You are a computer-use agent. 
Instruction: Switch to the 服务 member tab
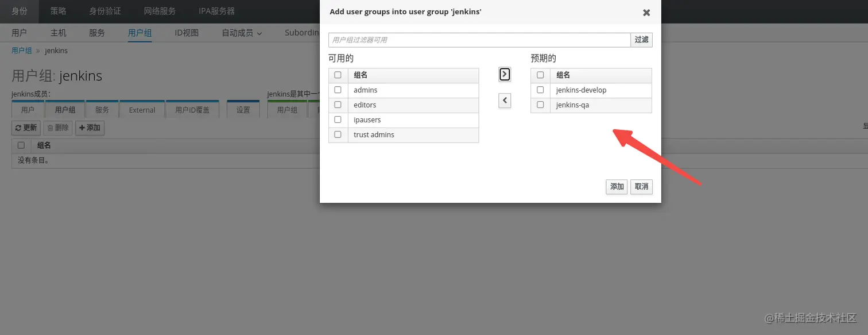pos(102,110)
